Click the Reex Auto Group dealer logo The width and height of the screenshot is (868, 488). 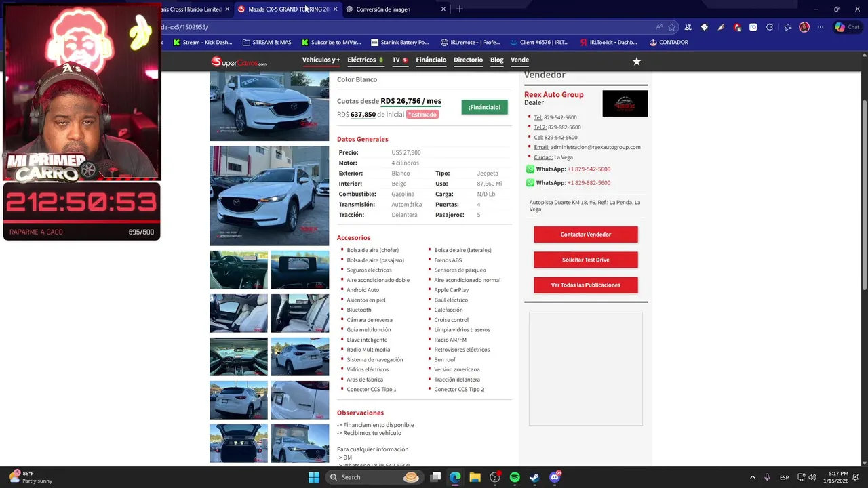coord(625,104)
